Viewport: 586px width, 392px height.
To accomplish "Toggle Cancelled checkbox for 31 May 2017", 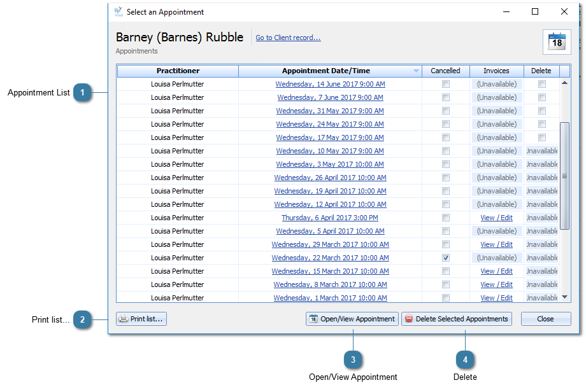I will click(445, 111).
